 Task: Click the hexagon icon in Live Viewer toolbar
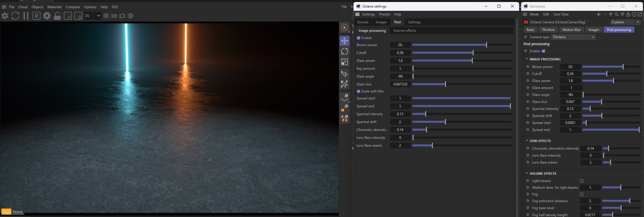pos(106,16)
